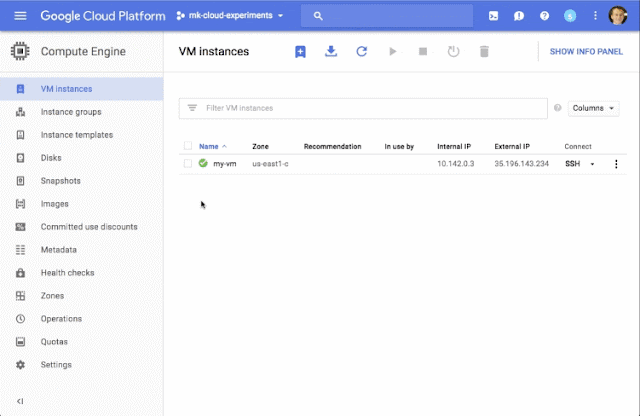Click the filter lines icon
This screenshot has height=416, width=640.
pos(192,108)
